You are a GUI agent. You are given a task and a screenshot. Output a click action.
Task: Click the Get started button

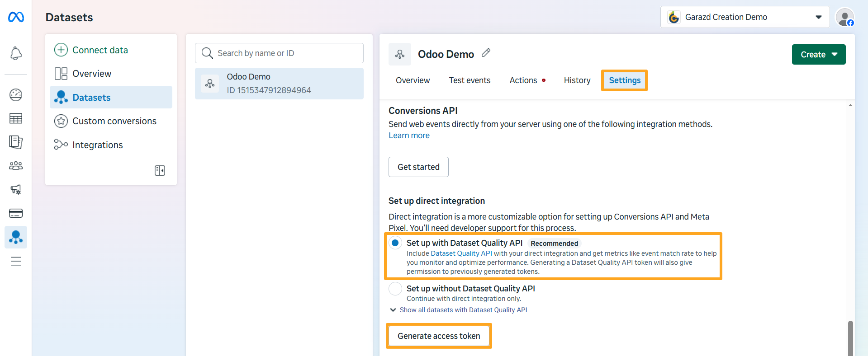coord(418,167)
